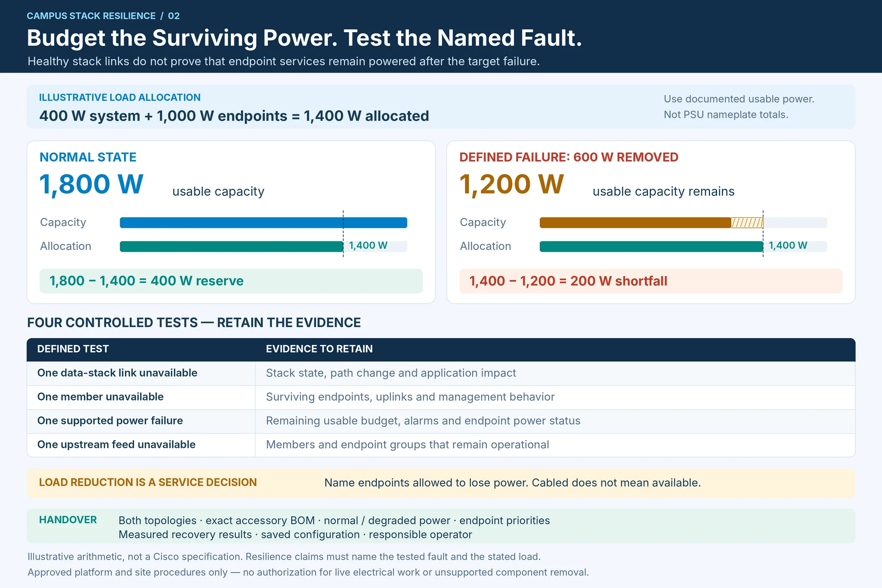This screenshot has height=588, width=882.
Task: Click the 'FOUR CONTROLLED TESTS — RETAIN THE EVIDENCE' heading
Action: pyautogui.click(x=194, y=322)
